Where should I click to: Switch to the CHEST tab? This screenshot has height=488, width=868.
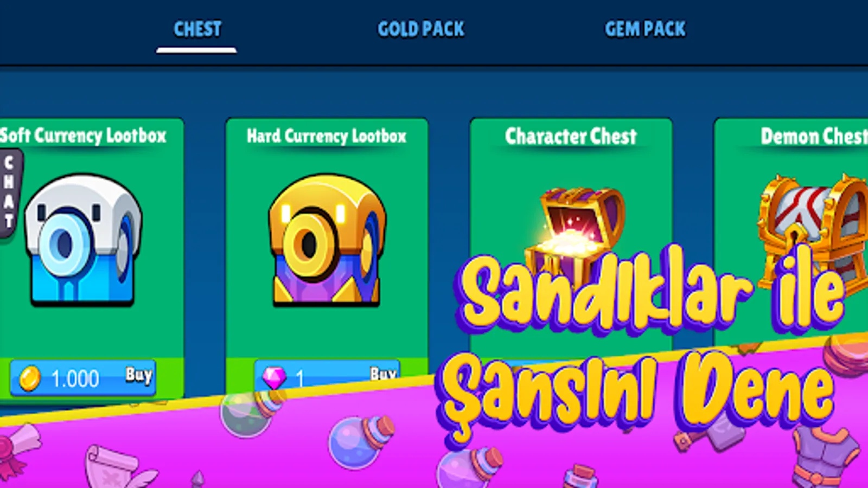(197, 29)
